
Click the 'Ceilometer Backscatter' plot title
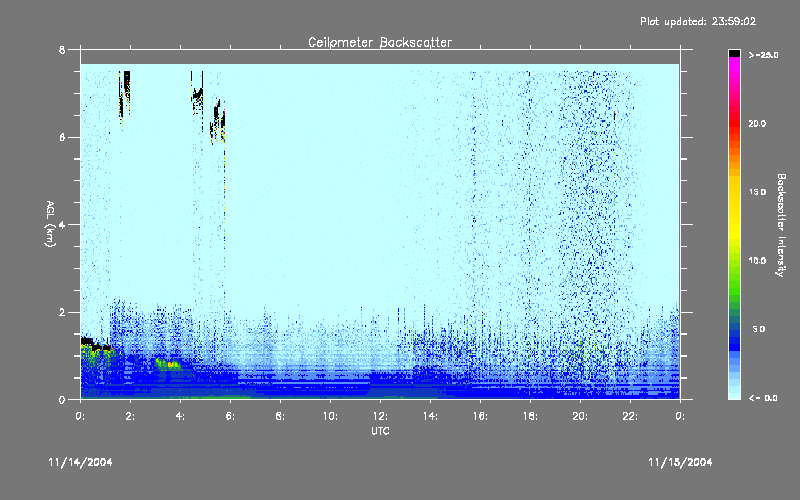[x=380, y=42]
